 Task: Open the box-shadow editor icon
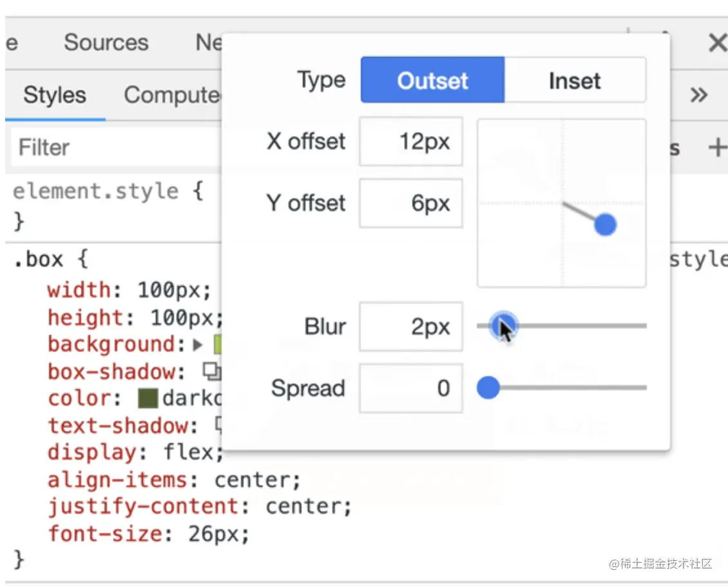point(212,371)
